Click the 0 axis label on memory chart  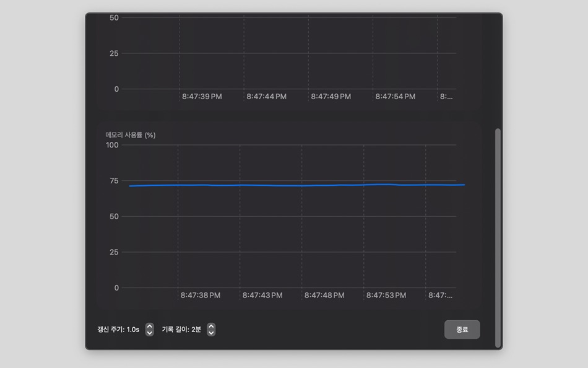[x=116, y=288]
